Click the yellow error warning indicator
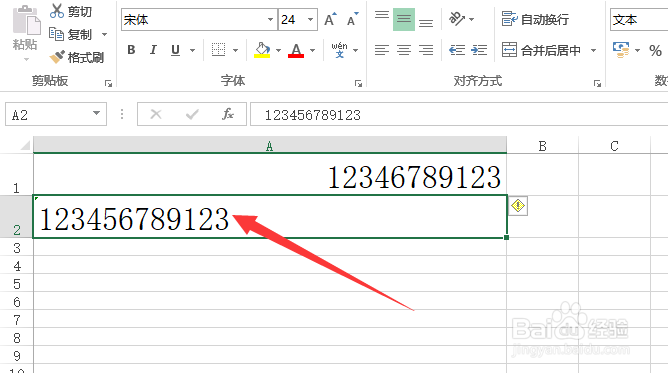Viewport: 668px width, 373px height. tap(518, 206)
